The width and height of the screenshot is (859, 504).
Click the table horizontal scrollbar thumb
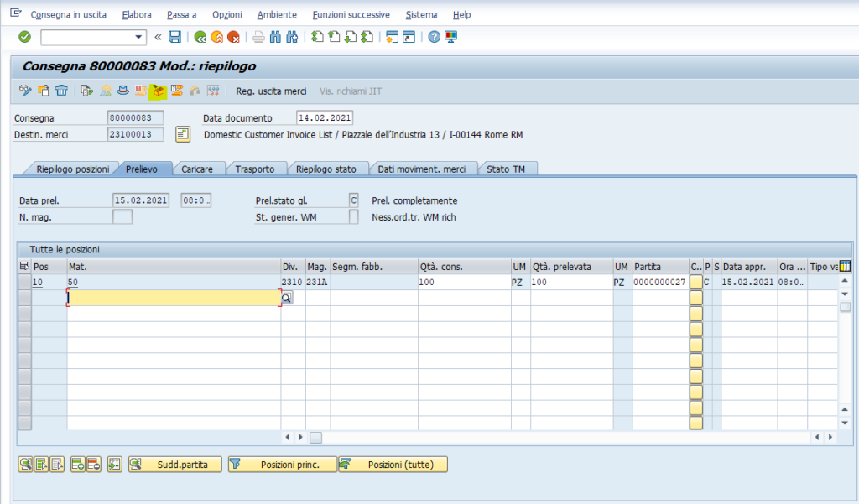[x=315, y=437]
